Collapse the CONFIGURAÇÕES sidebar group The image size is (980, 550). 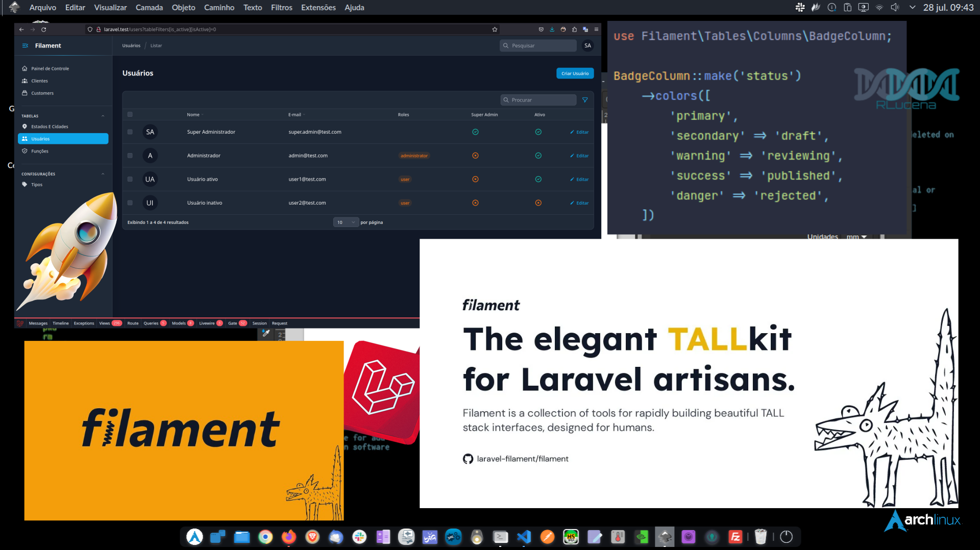pos(103,174)
